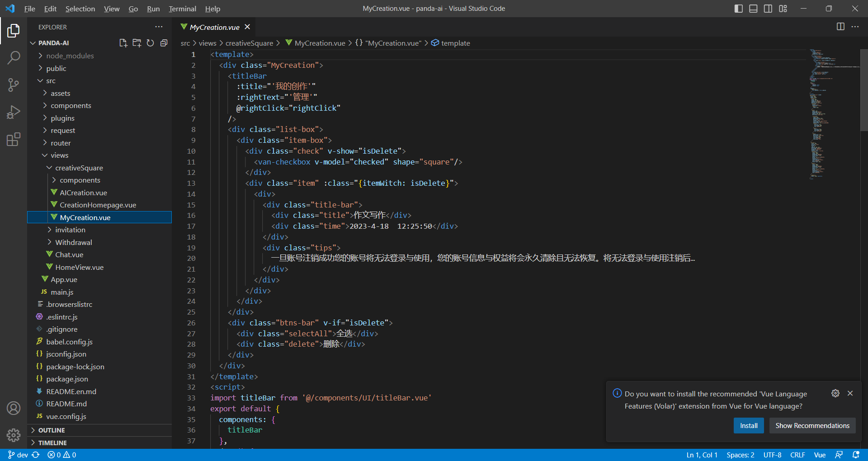Open the Accounts menu icon
The image size is (868, 461).
[x=14, y=408]
